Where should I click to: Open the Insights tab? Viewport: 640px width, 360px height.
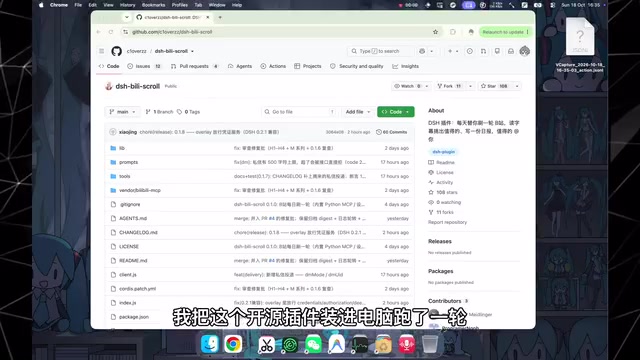[406, 66]
